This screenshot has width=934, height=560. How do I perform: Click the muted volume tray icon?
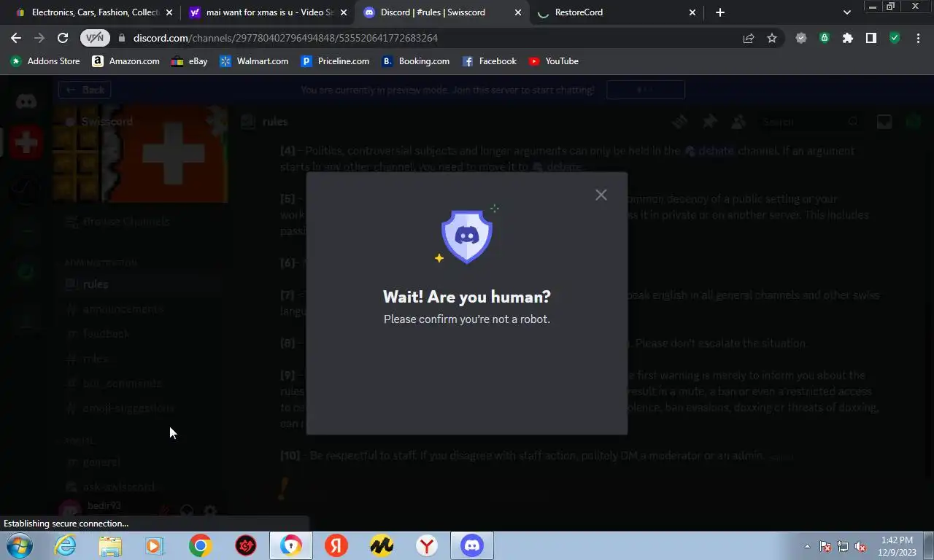coord(860,546)
